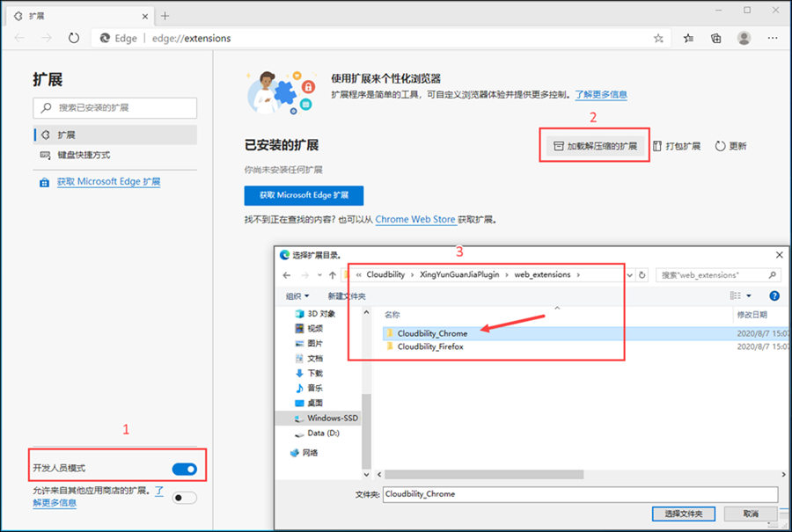Select 3D 对象 in navigation pane
The width and height of the screenshot is (792, 532).
click(x=316, y=313)
